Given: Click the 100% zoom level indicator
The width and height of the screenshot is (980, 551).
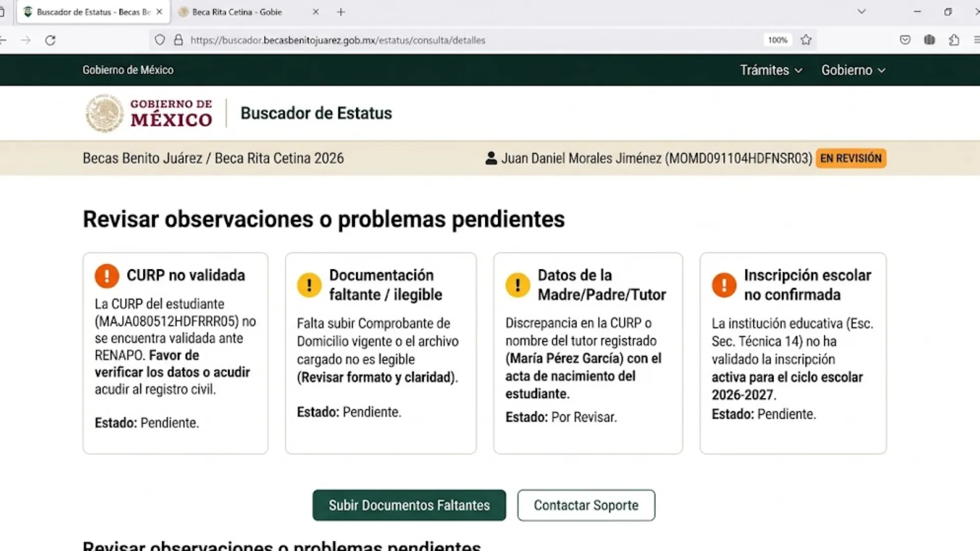Looking at the screenshot, I should pyautogui.click(x=778, y=40).
